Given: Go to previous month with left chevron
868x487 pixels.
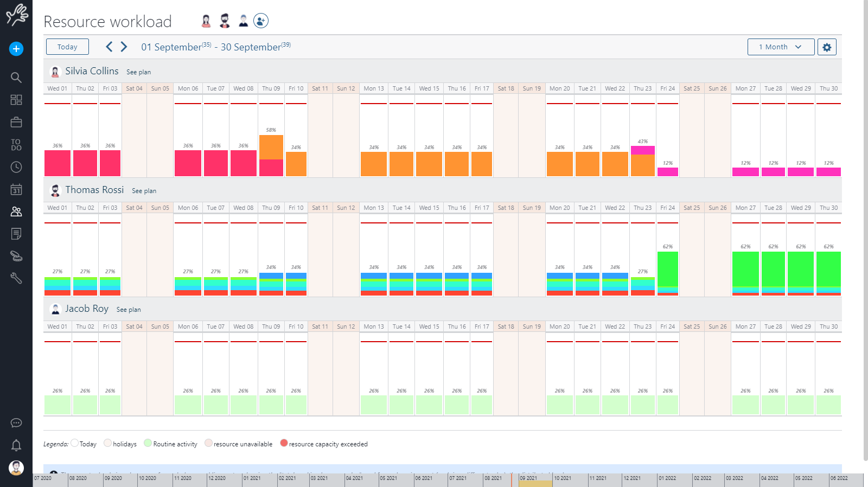Looking at the screenshot, I should click(x=109, y=47).
